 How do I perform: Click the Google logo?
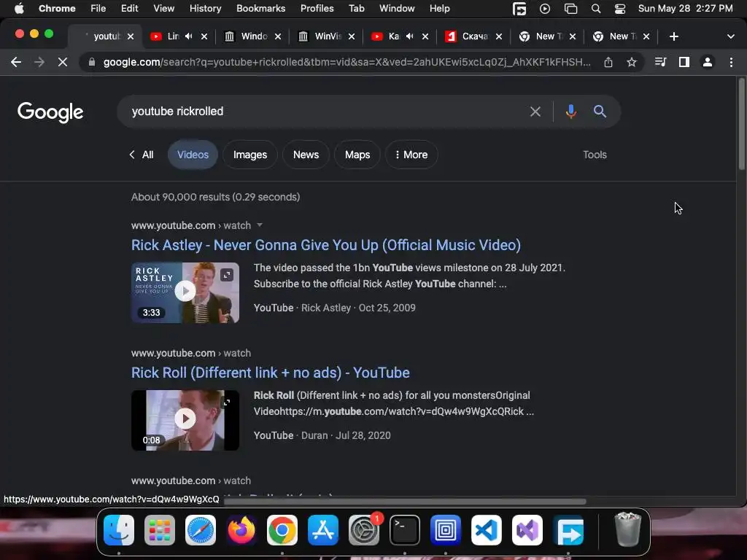[x=50, y=112]
